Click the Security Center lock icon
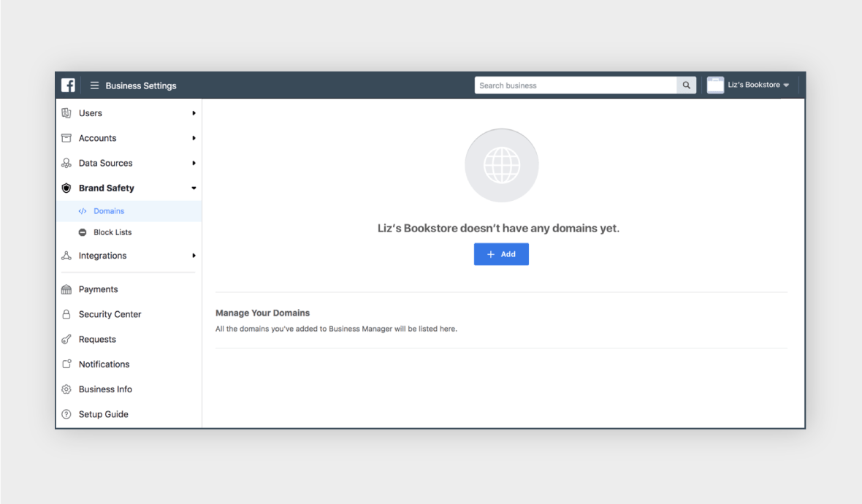862x504 pixels. point(66,314)
